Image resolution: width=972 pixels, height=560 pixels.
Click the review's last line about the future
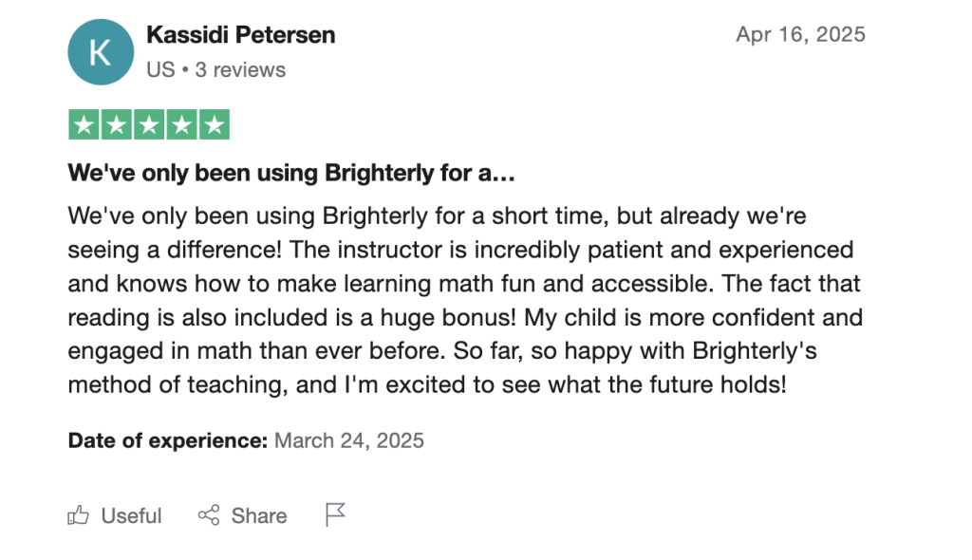pyautogui.click(x=427, y=386)
